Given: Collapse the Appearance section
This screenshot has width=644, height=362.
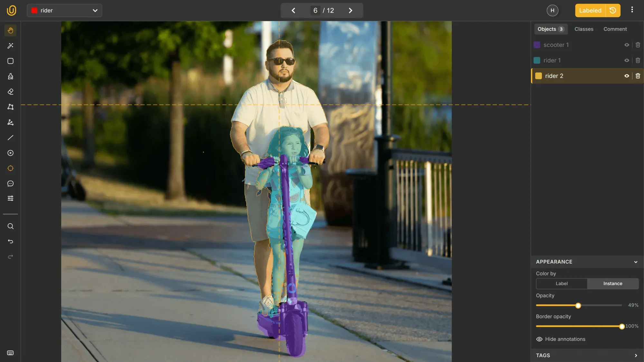Looking at the screenshot, I should [636, 262].
